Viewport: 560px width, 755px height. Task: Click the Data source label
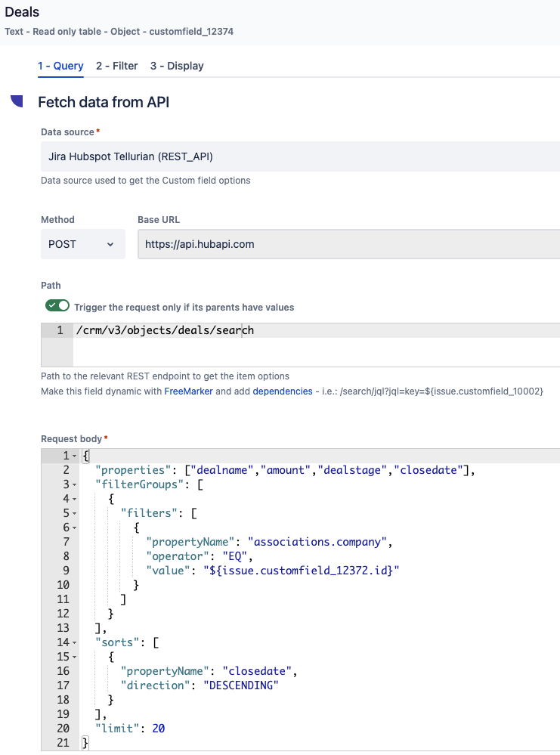tap(67, 132)
